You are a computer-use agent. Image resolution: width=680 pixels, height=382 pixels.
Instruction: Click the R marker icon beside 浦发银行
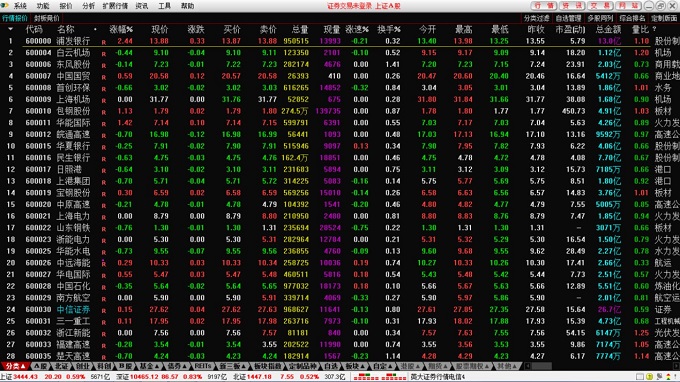(104, 42)
